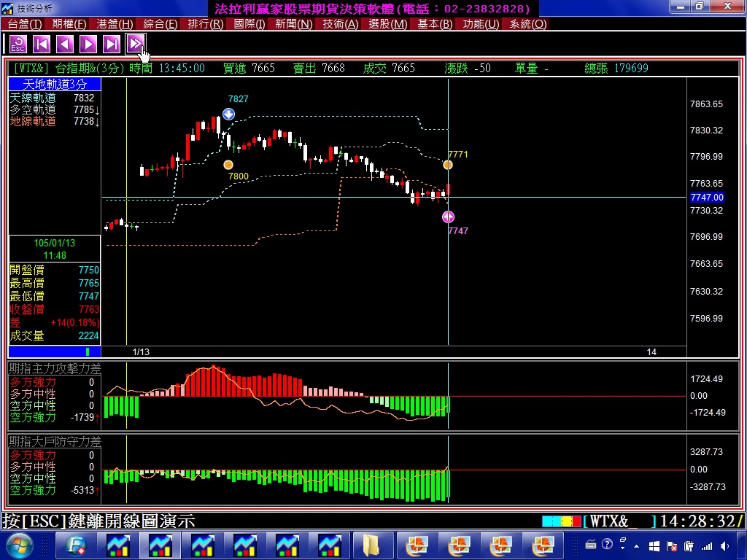Click the 開盤價 7750 row
This screenshot has height=560, width=747.
pyautogui.click(x=55, y=270)
